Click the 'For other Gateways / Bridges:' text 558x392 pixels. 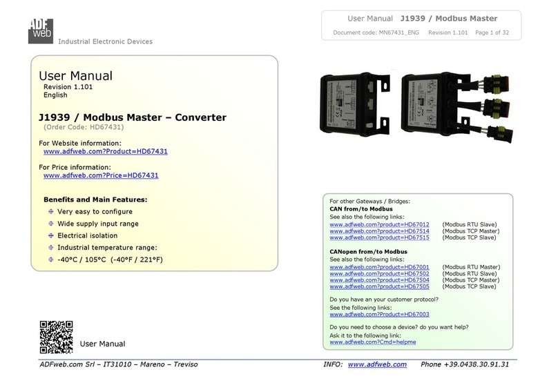[369, 202]
